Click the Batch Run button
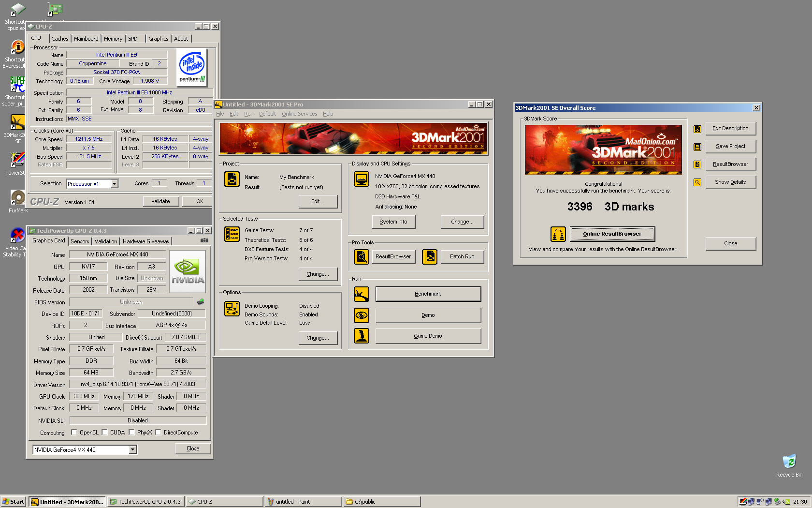 coord(462,257)
